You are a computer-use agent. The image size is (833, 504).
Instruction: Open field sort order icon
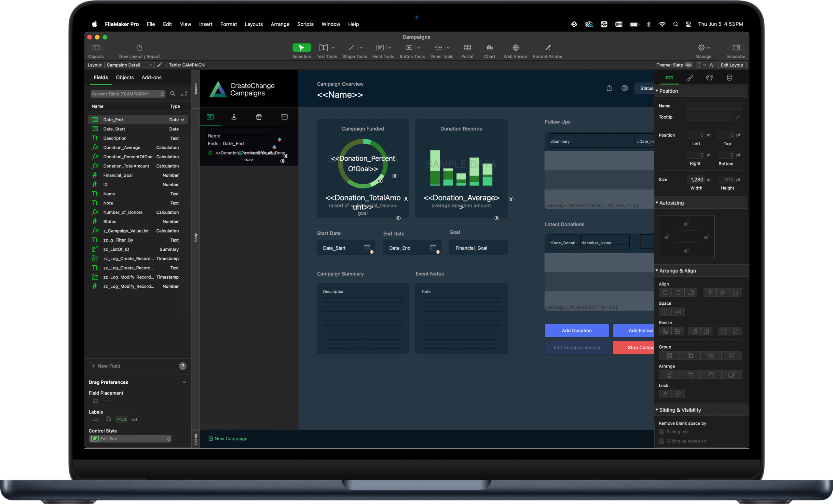[183, 94]
